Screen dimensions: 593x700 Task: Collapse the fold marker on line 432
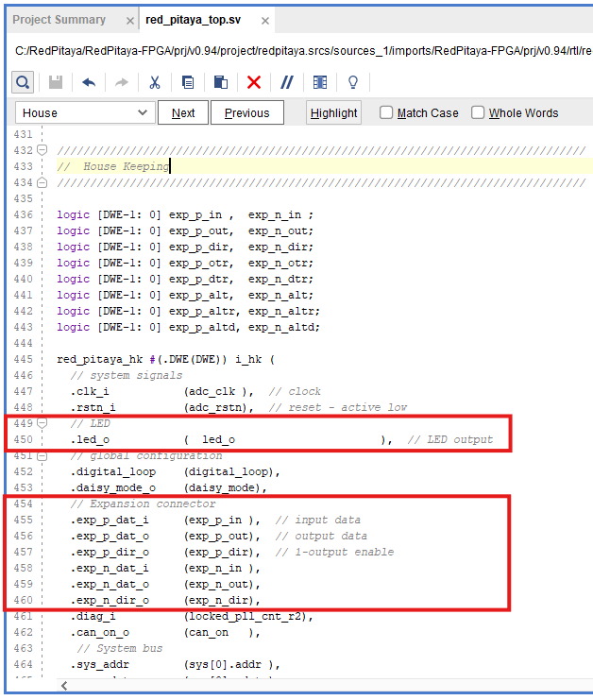(x=42, y=149)
